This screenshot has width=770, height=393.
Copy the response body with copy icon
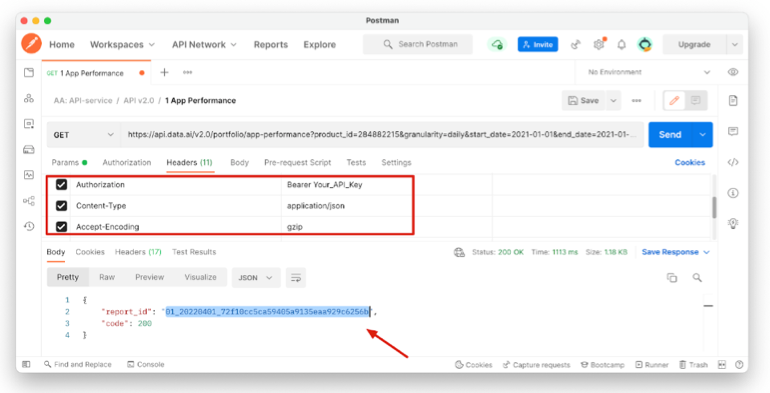pos(672,278)
